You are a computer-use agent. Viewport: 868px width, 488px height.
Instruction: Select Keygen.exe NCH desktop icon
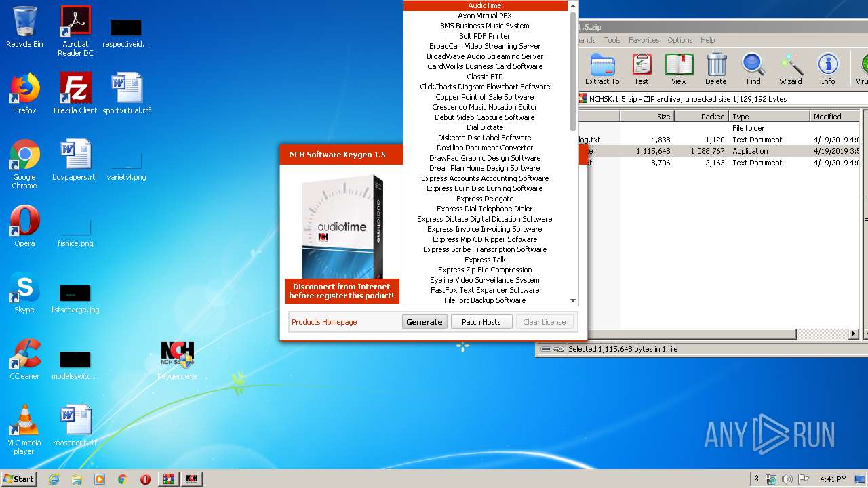[178, 360]
